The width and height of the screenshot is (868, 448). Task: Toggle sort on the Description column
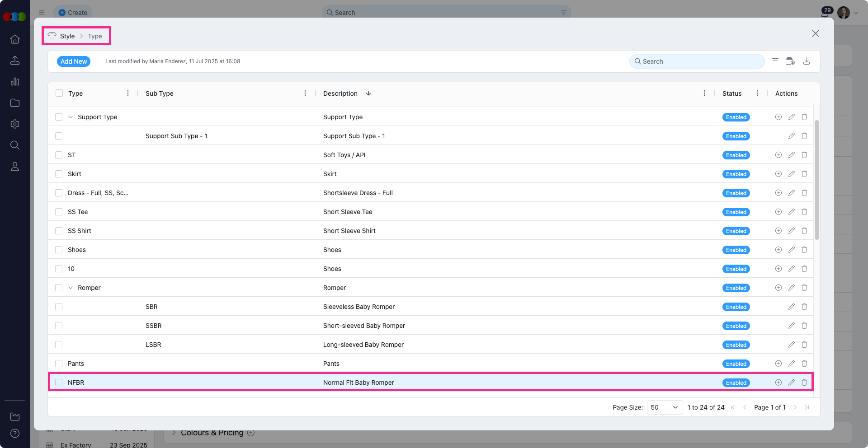(368, 93)
